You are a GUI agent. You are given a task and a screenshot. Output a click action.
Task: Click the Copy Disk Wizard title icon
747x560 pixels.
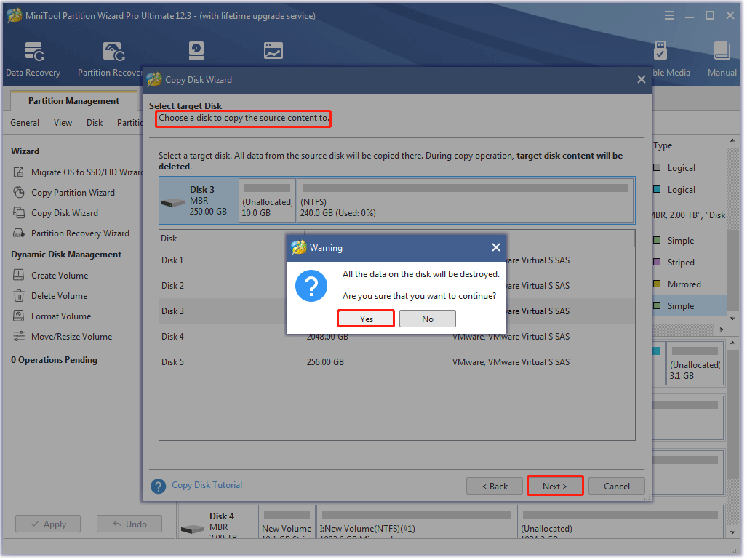[x=155, y=79]
